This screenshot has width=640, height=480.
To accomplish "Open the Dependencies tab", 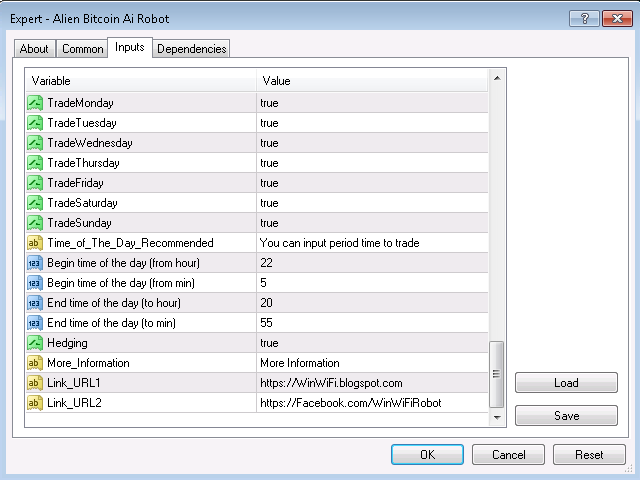I will coord(191,49).
